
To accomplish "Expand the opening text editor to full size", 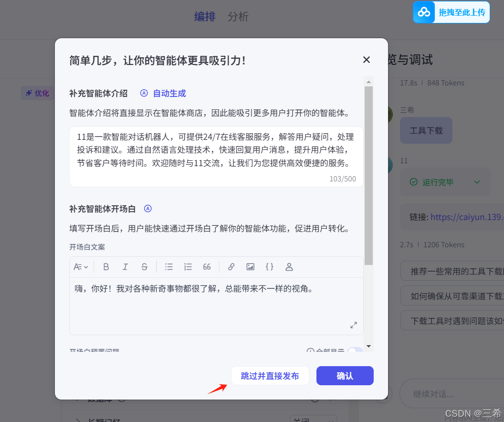I will (x=354, y=325).
